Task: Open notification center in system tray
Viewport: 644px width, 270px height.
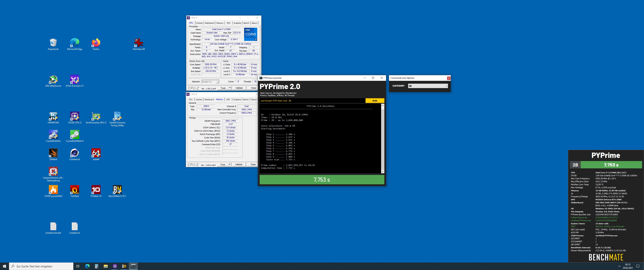Action: 637,266
